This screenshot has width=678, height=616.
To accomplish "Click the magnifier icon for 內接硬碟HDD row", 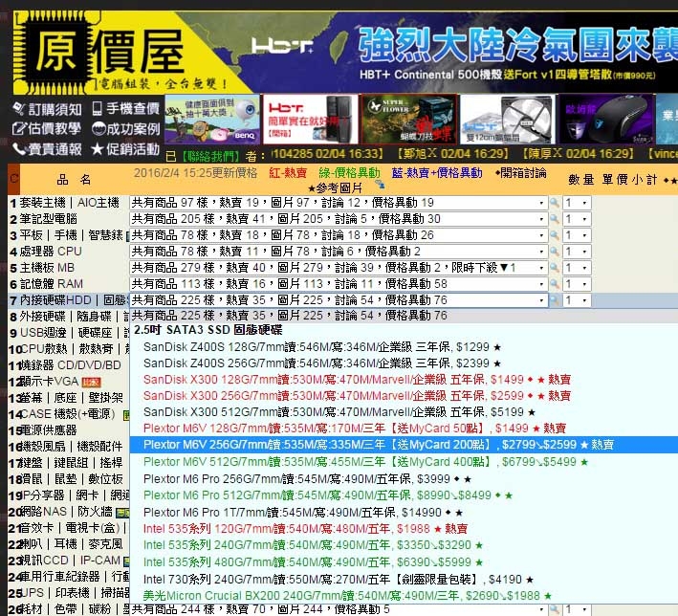I will coord(555,300).
